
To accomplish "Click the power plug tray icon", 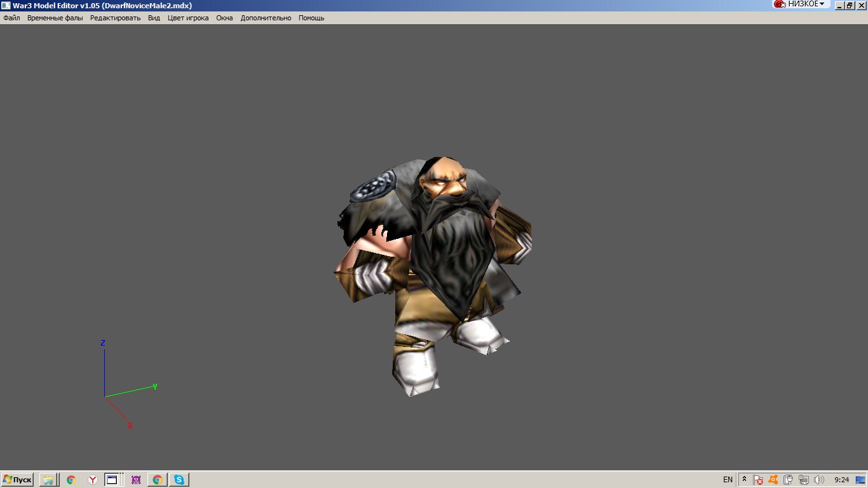I will [789, 480].
